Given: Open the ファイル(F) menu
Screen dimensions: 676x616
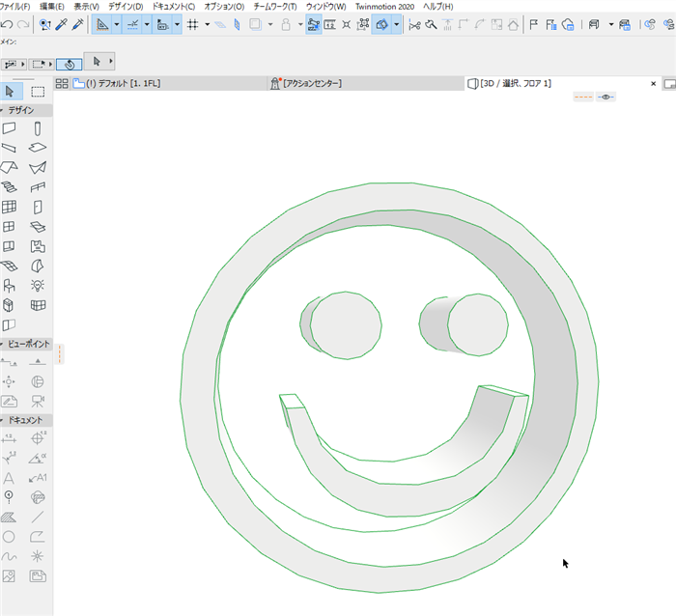Looking at the screenshot, I should click(15, 7).
